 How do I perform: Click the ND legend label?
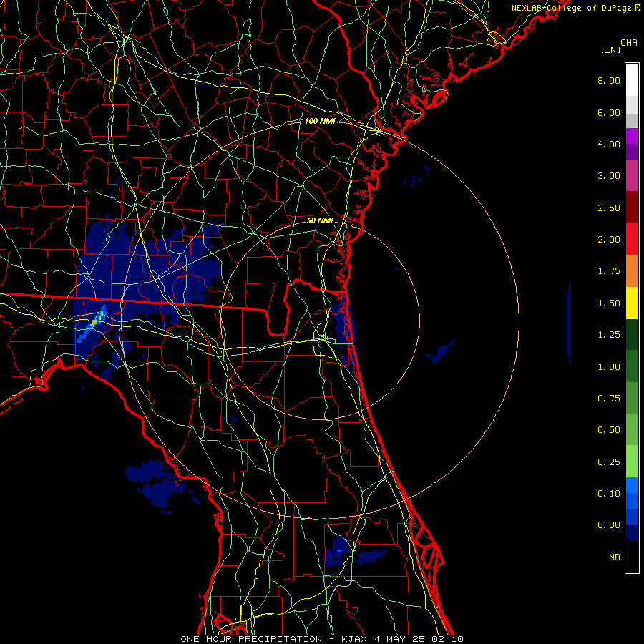point(615,557)
